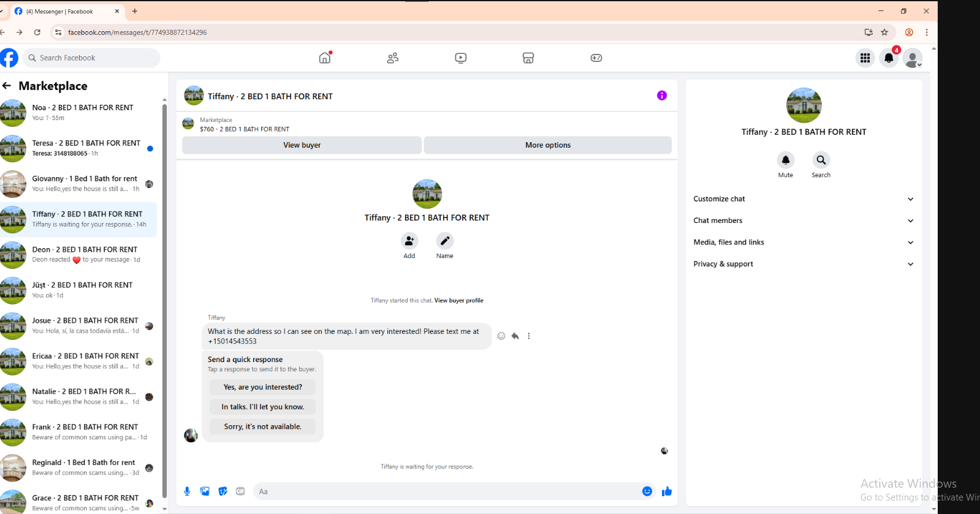This screenshot has height=514, width=980.
Task: Open Teresa conversation in list
Action: 78,149
